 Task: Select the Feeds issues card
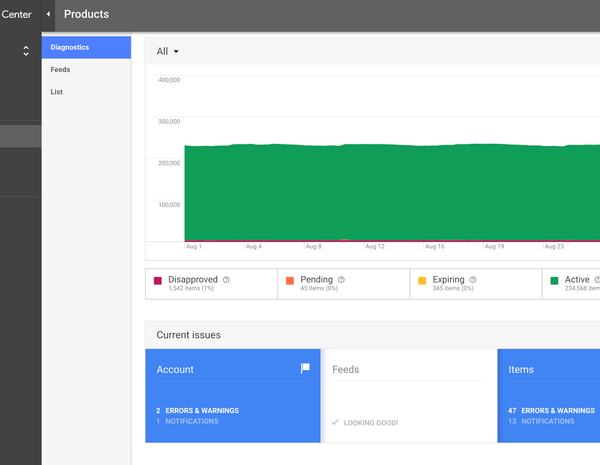408,395
